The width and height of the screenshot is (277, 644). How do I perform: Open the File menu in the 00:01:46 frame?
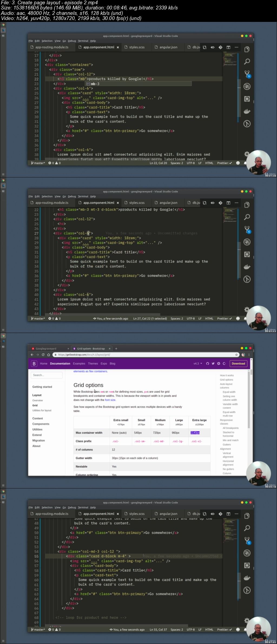[x=31, y=41]
